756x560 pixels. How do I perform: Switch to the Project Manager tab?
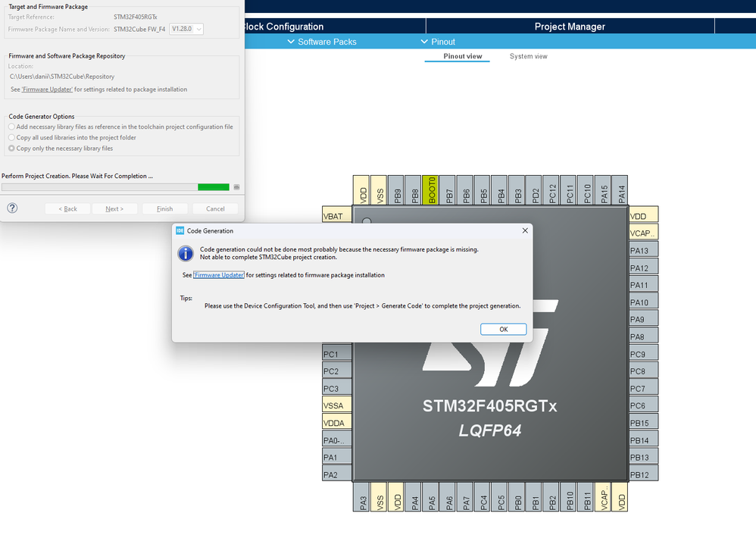point(570,27)
